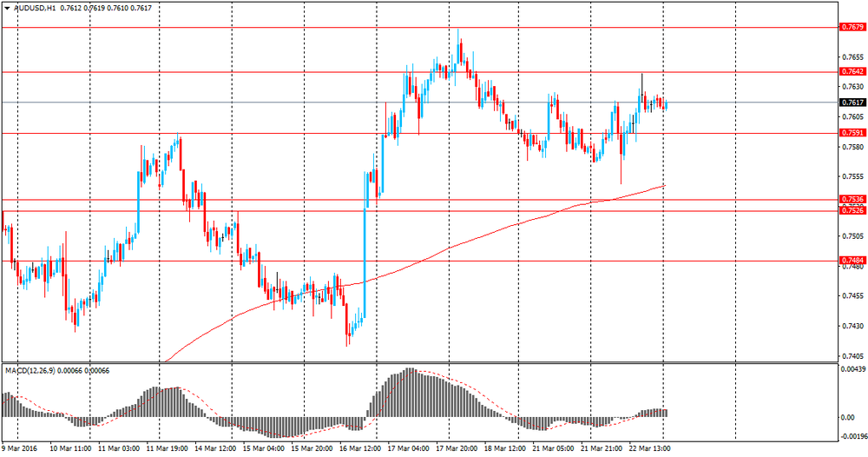Click the 0.00439 MACD scale value
Image resolution: width=868 pixels, height=457 pixels.
point(852,369)
